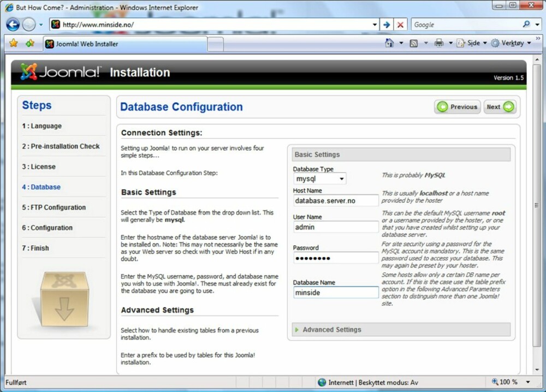Click the User Name input field
Screen dimensions: 546x392
pos(336,227)
